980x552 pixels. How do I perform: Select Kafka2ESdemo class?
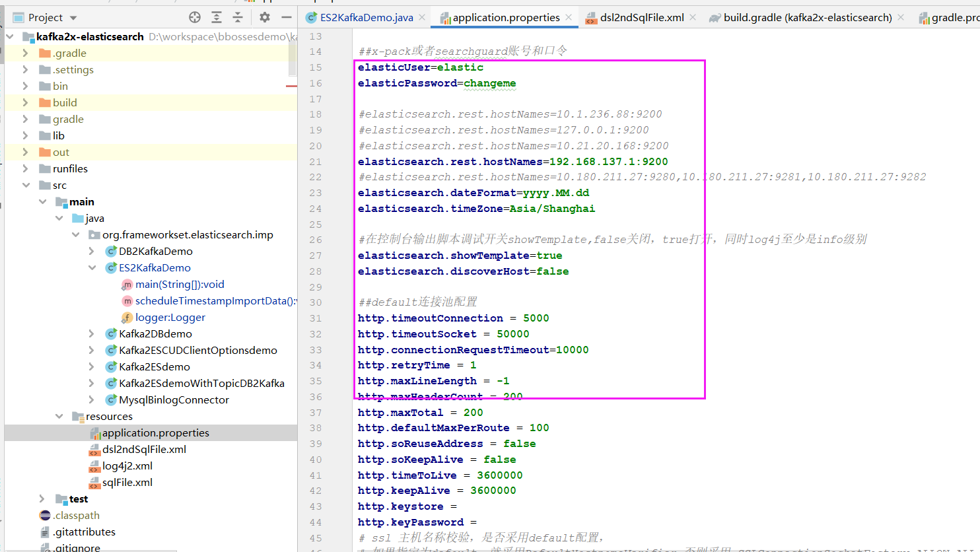click(155, 366)
